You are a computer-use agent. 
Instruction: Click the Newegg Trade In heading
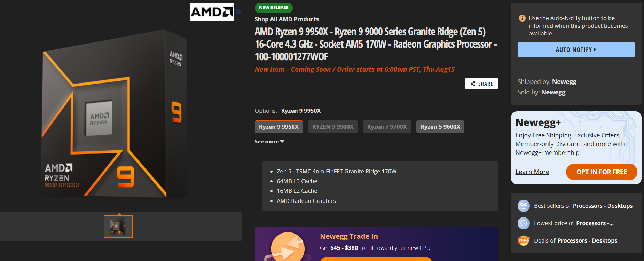(x=349, y=236)
